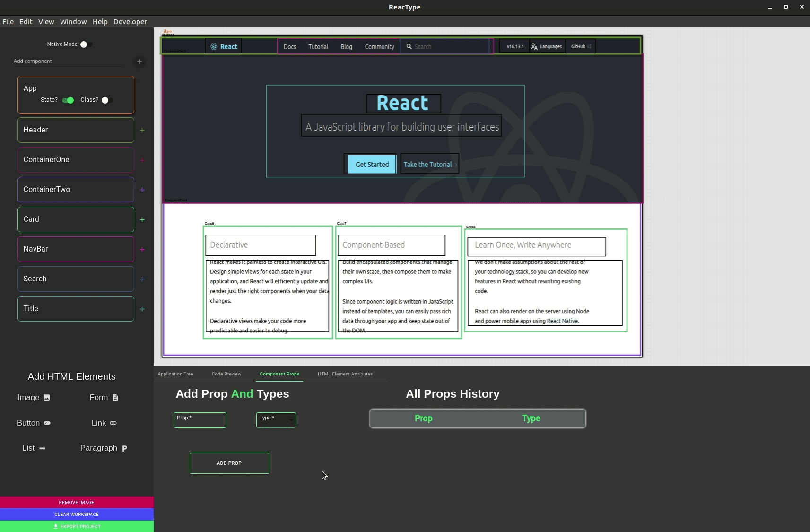This screenshot has height=532, width=810.
Task: Click the Type column header in history
Action: click(531, 419)
